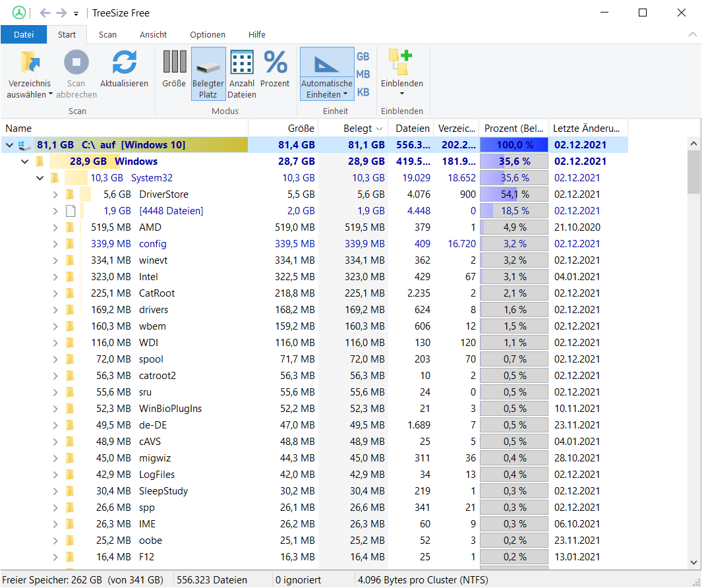Collapse the Windows folder node

pos(24,162)
